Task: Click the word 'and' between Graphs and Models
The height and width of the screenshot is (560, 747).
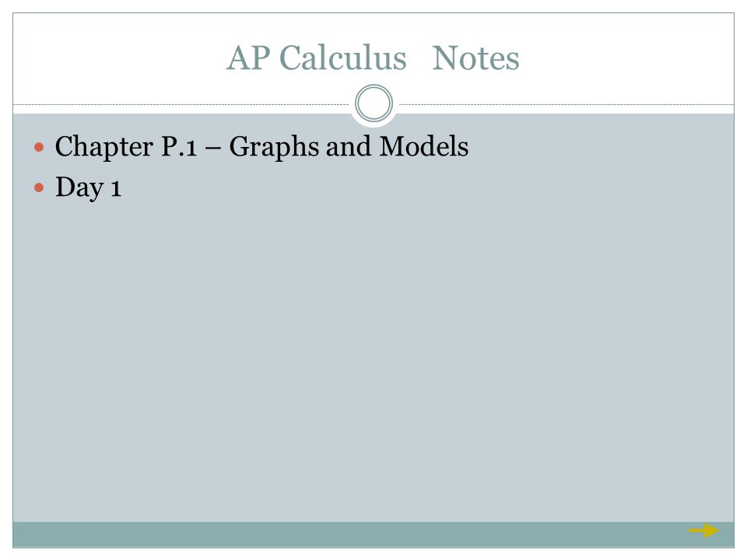Action: [349, 146]
